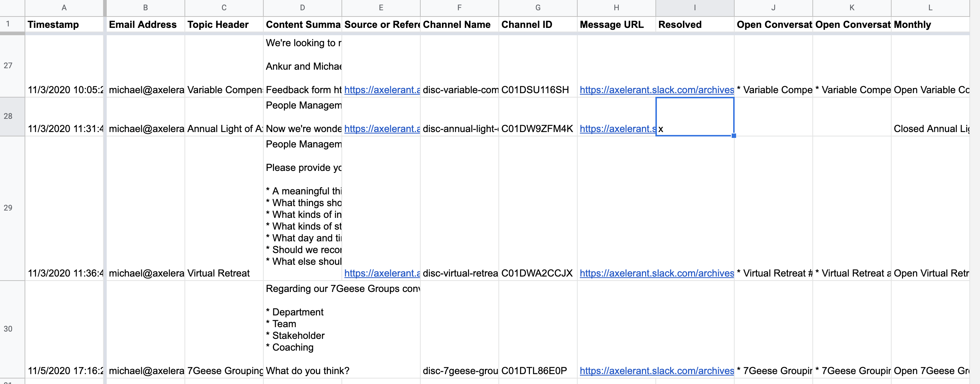Viewport: 980px width, 384px height.
Task: Select column K header
Action: [852, 8]
